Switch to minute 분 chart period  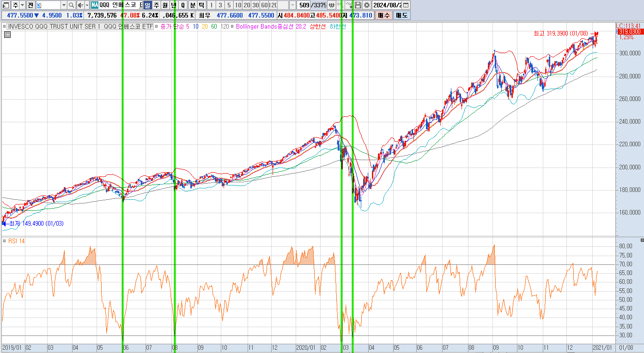click(x=193, y=6)
